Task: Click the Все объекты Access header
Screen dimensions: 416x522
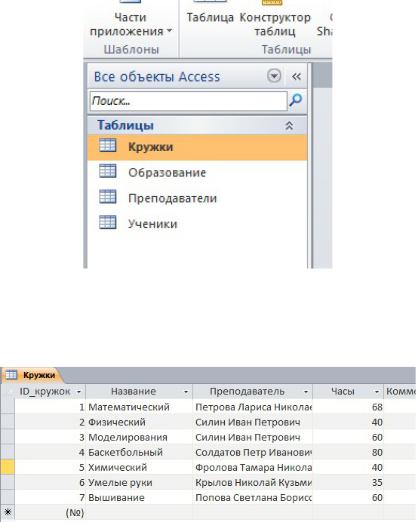Action: (x=157, y=77)
